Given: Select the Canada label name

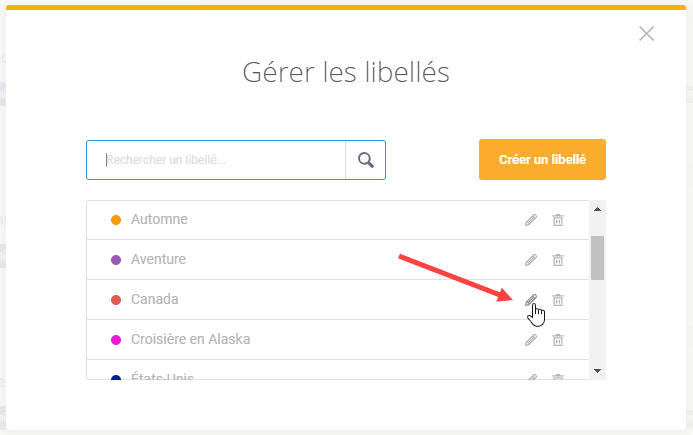Looking at the screenshot, I should tap(155, 299).
